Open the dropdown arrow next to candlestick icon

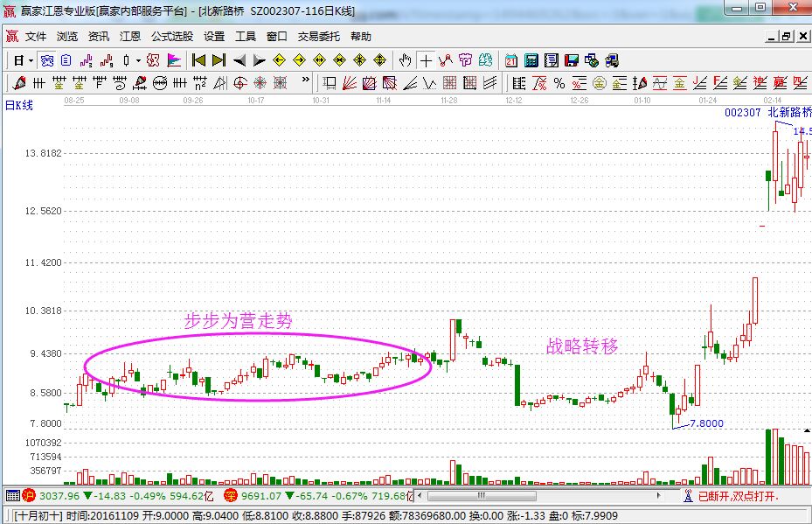coord(138,60)
